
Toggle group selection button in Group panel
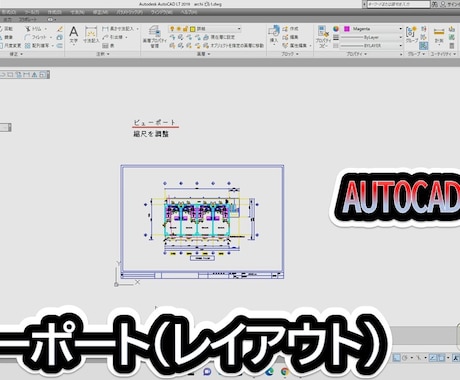[x=423, y=45]
